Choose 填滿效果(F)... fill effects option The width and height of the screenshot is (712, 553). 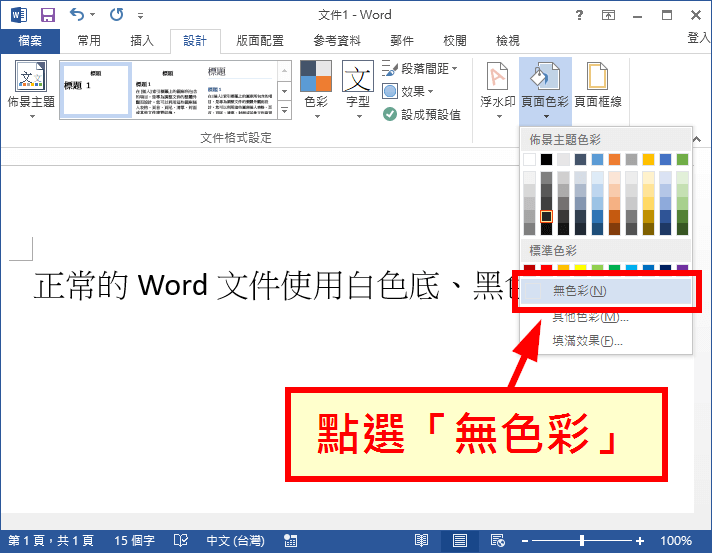point(587,341)
